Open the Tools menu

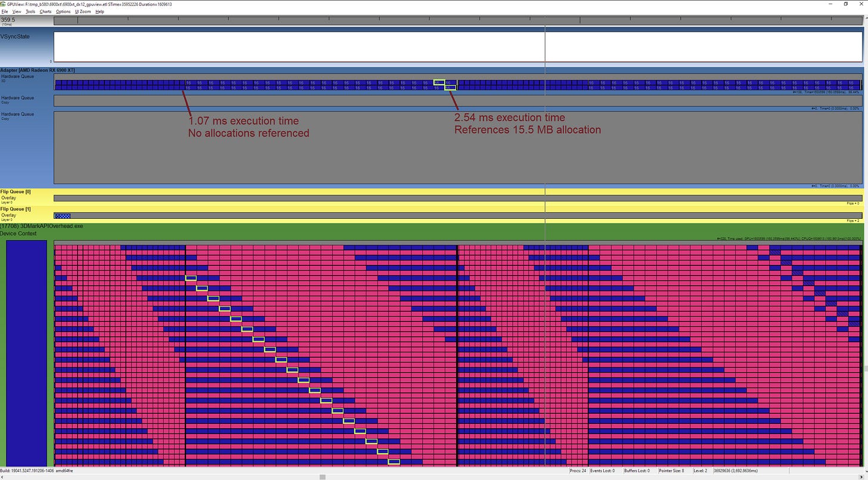click(30, 11)
